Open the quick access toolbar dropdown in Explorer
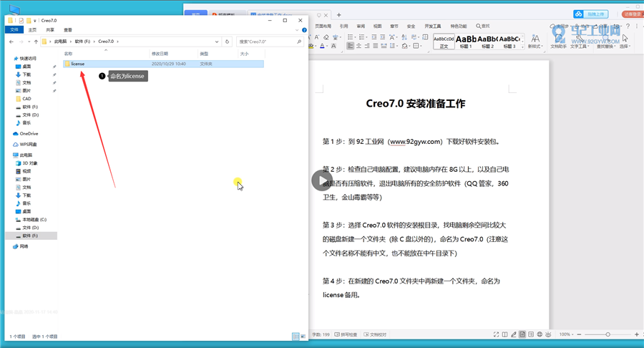 tap(35, 21)
